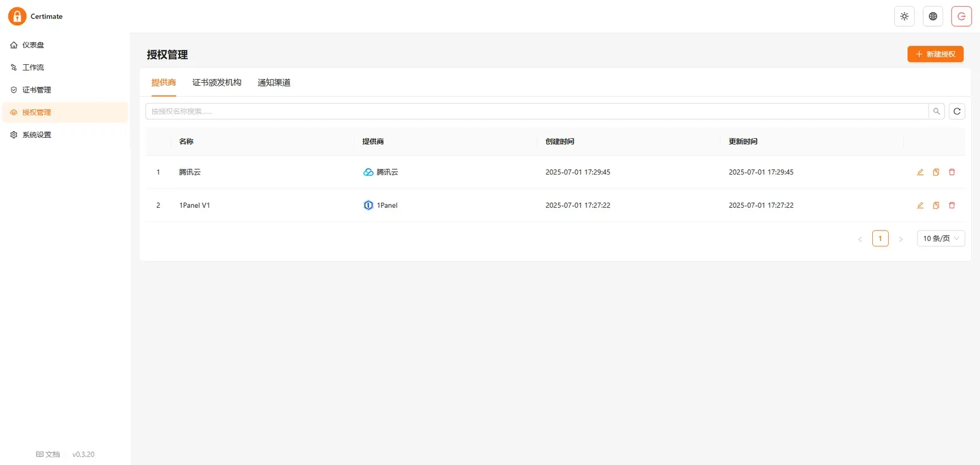Click the logout icon button
Viewport: 980px width, 465px height.
pos(962,17)
